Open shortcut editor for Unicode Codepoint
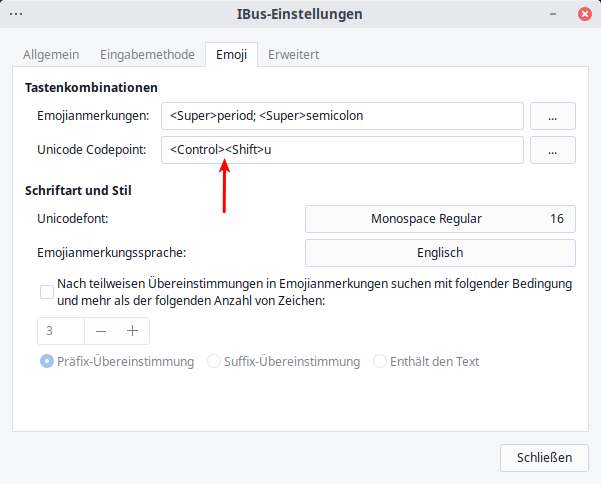The image size is (601, 484). [x=553, y=150]
